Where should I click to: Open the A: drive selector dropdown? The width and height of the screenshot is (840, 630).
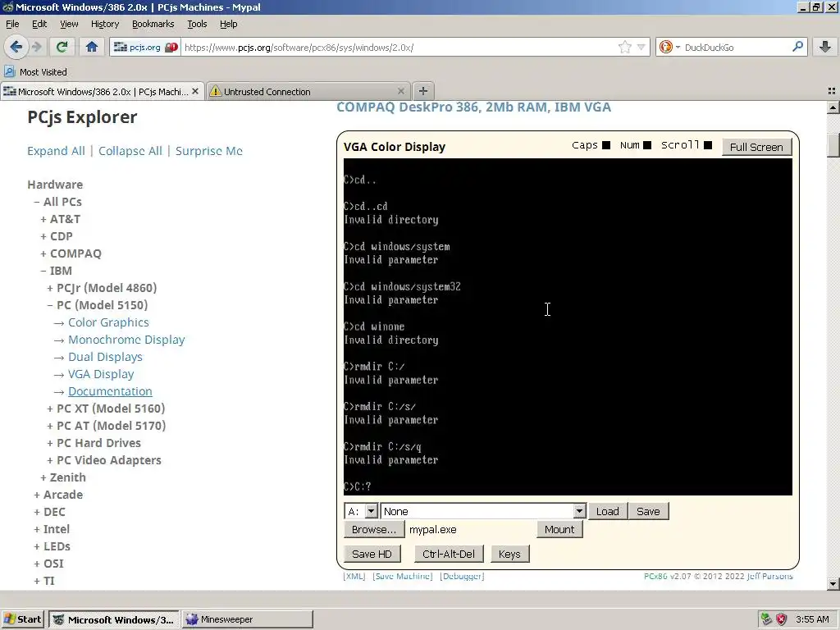click(x=372, y=511)
